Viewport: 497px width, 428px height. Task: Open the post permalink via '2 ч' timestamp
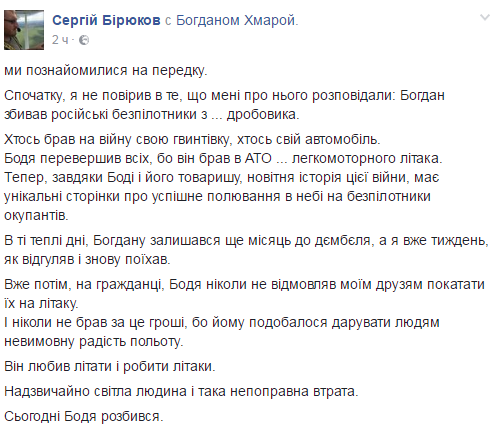pos(60,40)
